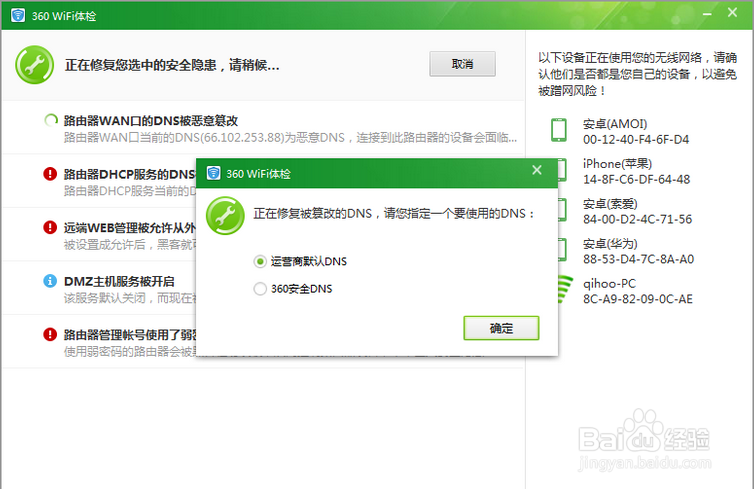754x489 pixels.
Task: Click the shield logo in the dialog title bar
Action: pos(214,173)
